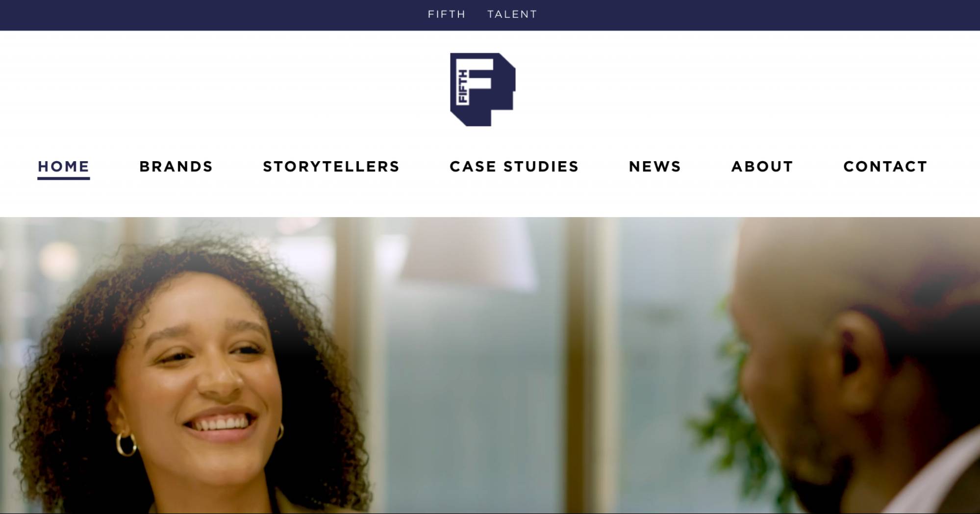The width and height of the screenshot is (980, 514).
Task: Go to the CONTACT page
Action: [885, 167]
